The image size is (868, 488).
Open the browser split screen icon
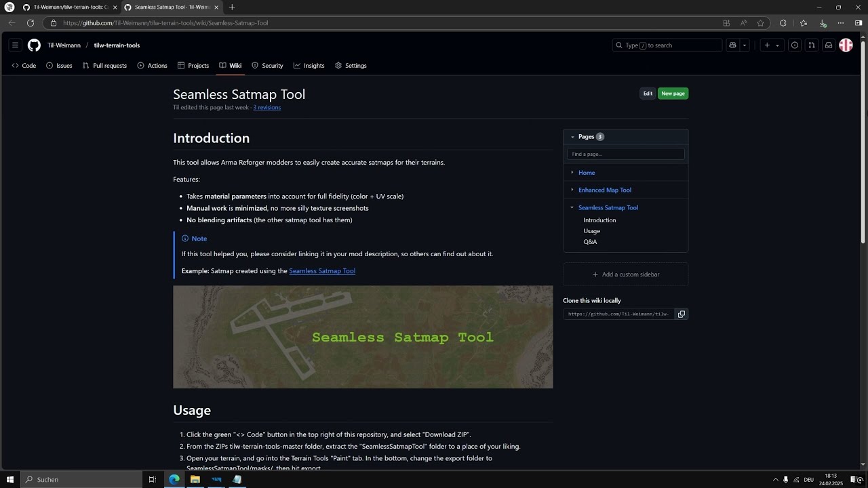[x=726, y=23]
